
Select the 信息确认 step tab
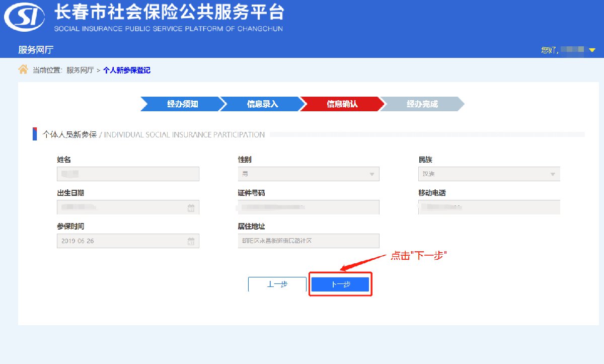(341, 104)
